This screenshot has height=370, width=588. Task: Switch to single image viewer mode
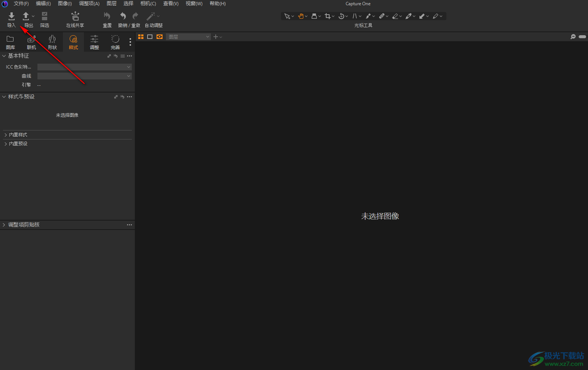click(150, 37)
